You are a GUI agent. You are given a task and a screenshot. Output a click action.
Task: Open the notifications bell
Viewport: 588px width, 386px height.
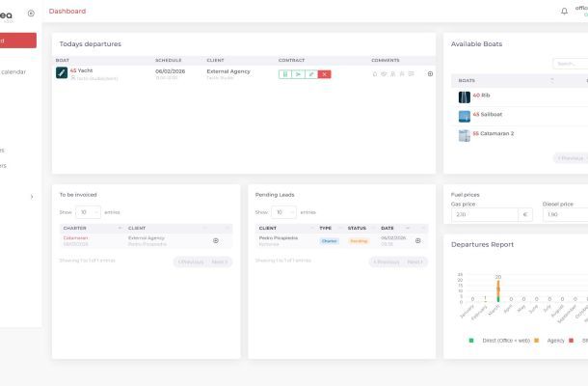564,12
